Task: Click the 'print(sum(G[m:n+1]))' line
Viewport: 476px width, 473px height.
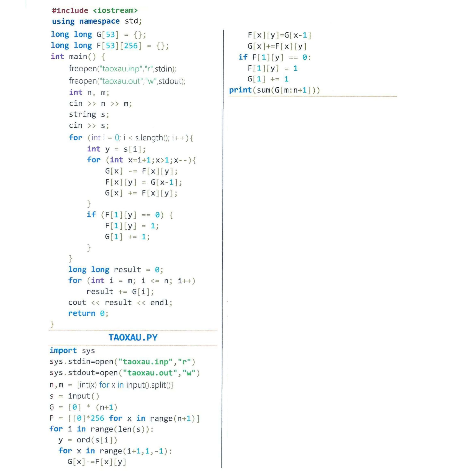Action: pyautogui.click(x=275, y=90)
